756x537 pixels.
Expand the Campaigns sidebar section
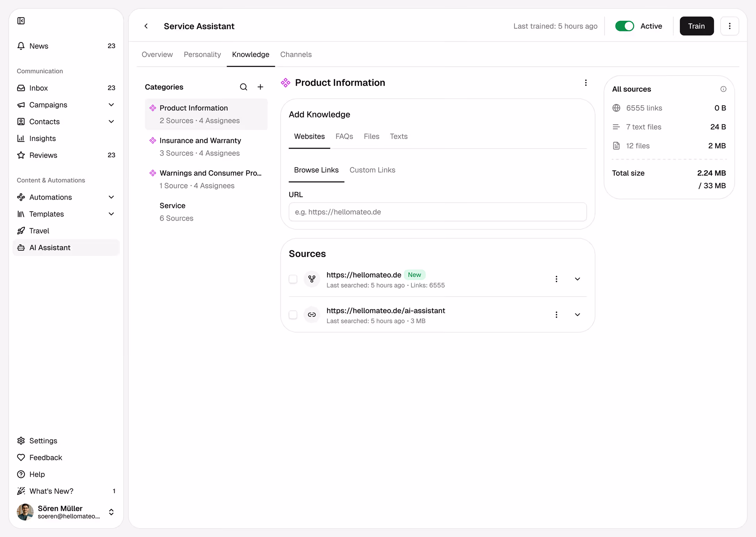coord(111,105)
